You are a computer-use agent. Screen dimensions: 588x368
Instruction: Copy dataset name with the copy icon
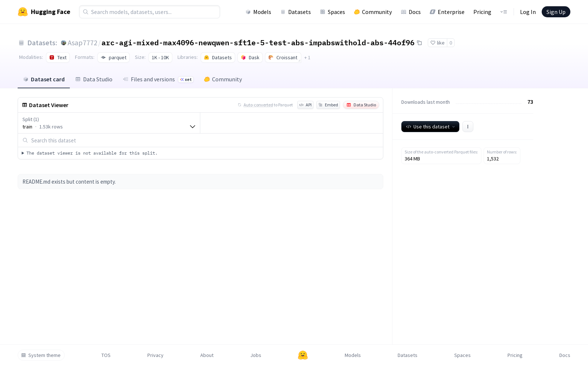419,43
